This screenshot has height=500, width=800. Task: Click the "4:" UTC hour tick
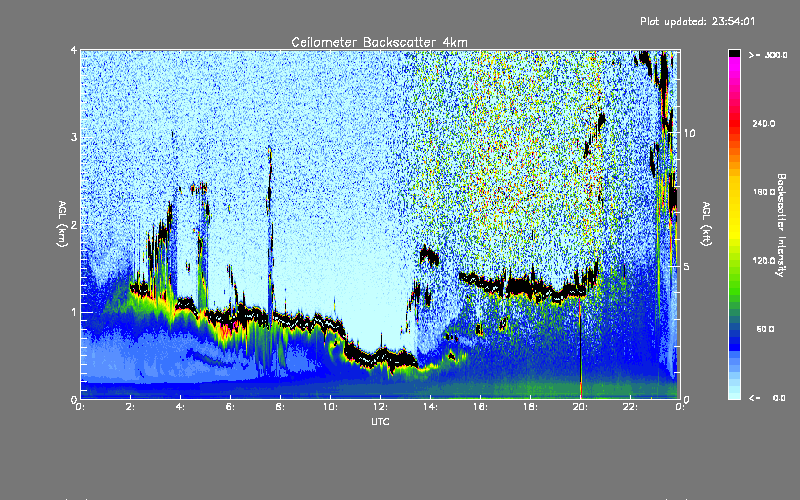[x=180, y=407]
